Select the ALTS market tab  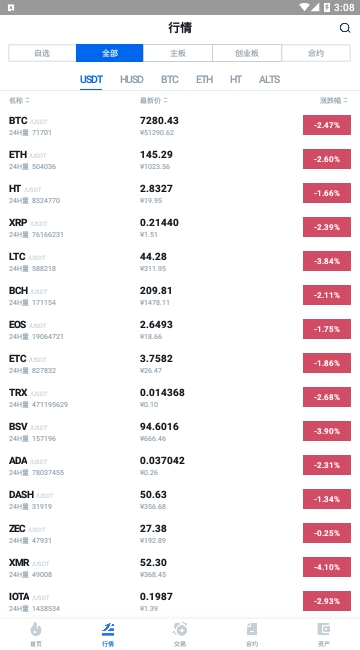[270, 80]
